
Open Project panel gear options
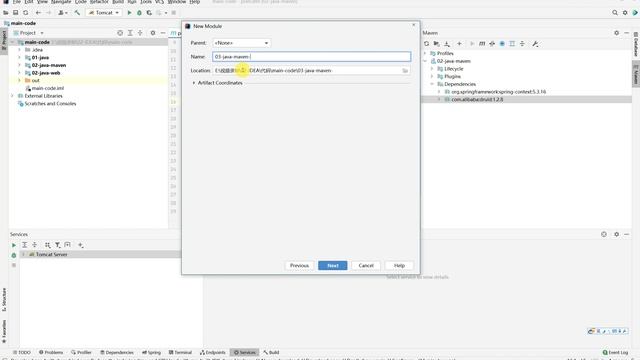click(153, 33)
